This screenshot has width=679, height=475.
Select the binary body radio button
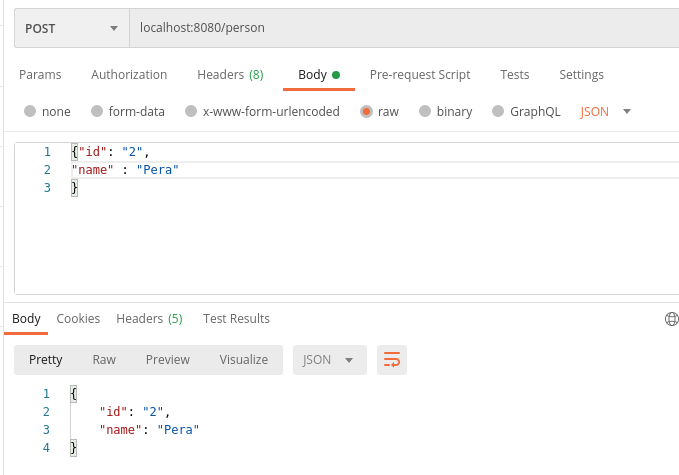(x=425, y=111)
